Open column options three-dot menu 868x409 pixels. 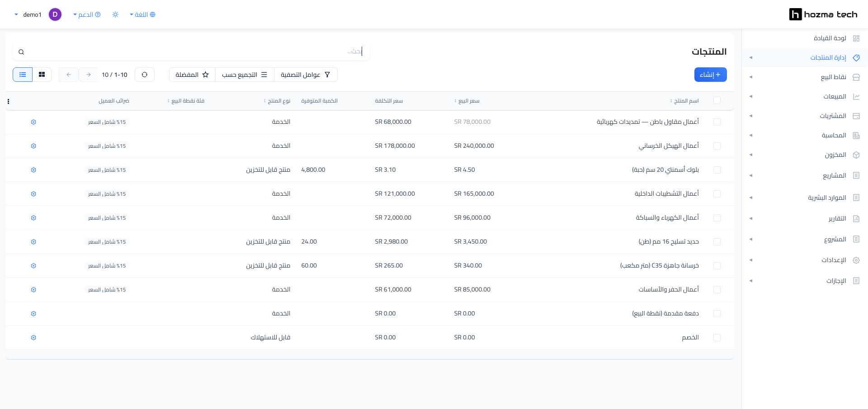click(8, 101)
